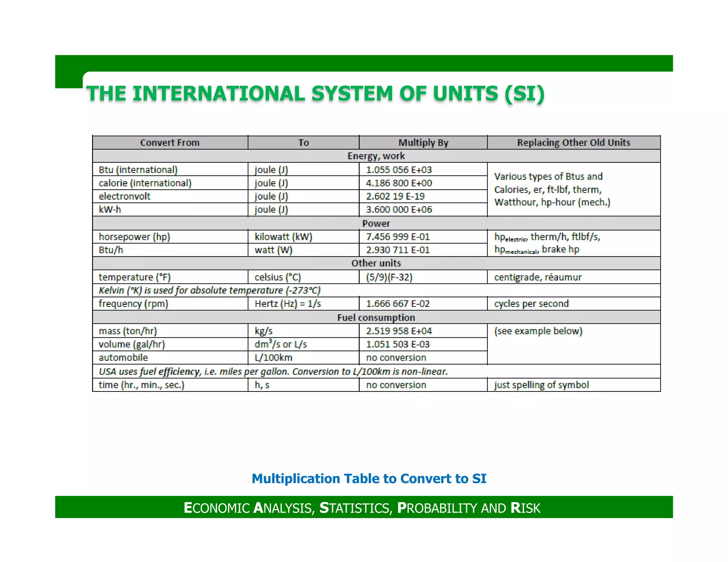Select the formula '(5/9)(F-32)'
The image size is (728, 562).
coord(389,277)
